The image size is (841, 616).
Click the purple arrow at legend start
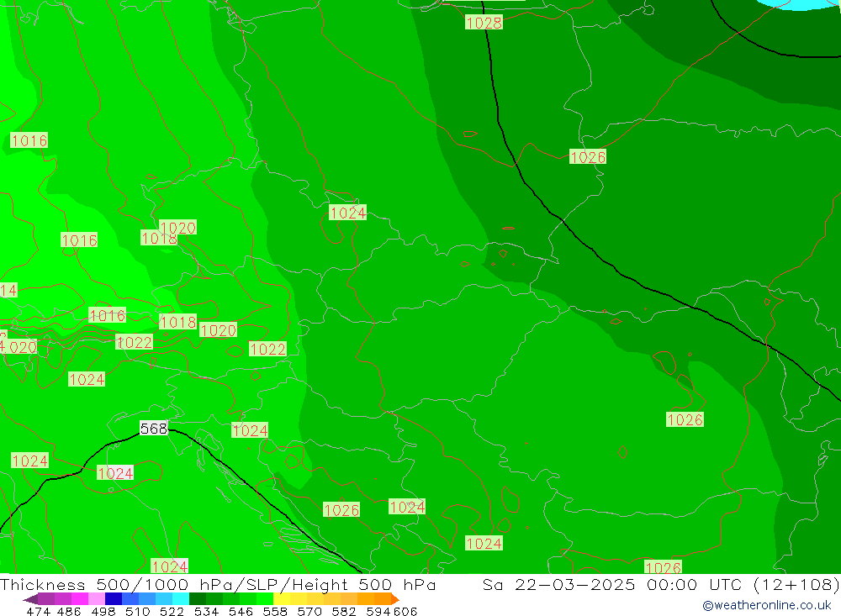click(30, 599)
